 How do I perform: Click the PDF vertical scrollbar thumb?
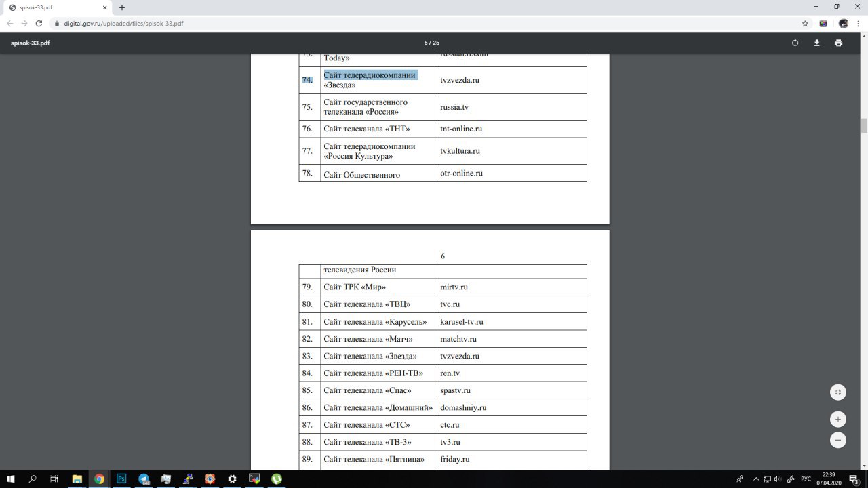(x=864, y=125)
